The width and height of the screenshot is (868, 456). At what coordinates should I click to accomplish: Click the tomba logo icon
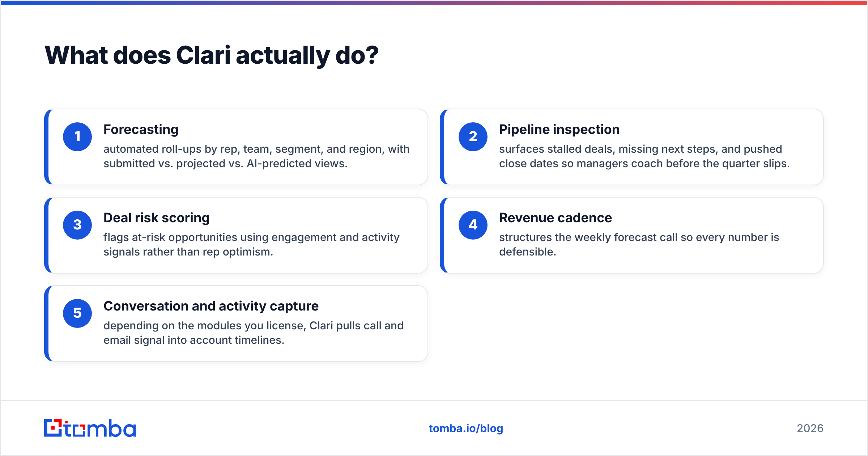click(x=53, y=428)
